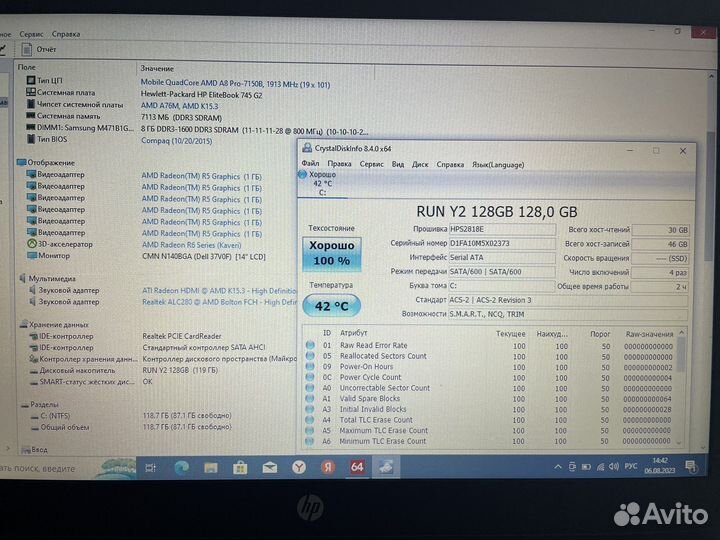
Task: Click the Поле column header in AIDA64
Action: 27,67
